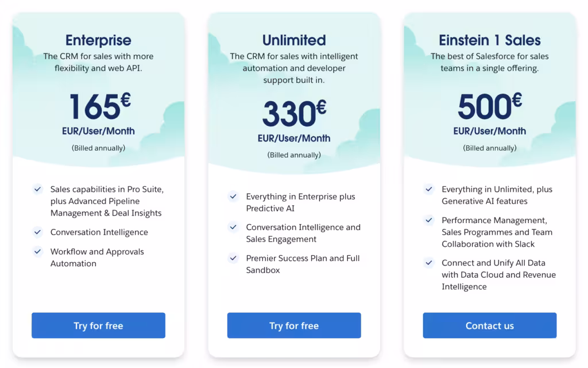Click checkmark beside Connect and Unify All Data
588x368 pixels.
pyautogui.click(x=429, y=263)
